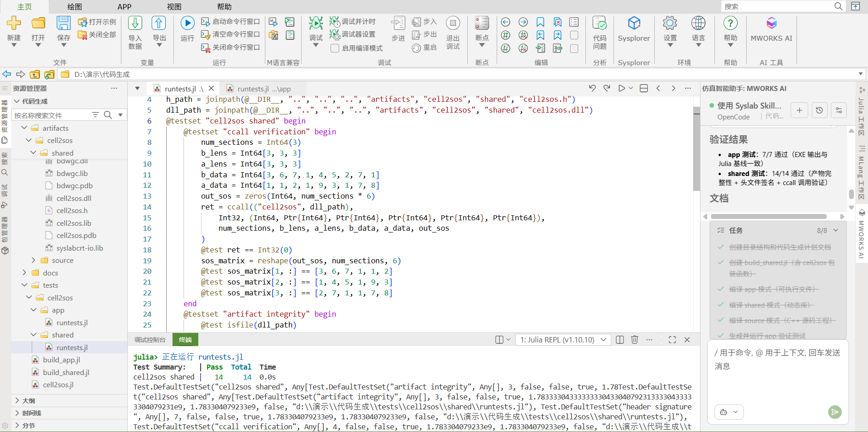This screenshot has height=432, width=868.
Task: Click the 代码问题 analysis icon
Action: [x=599, y=23]
